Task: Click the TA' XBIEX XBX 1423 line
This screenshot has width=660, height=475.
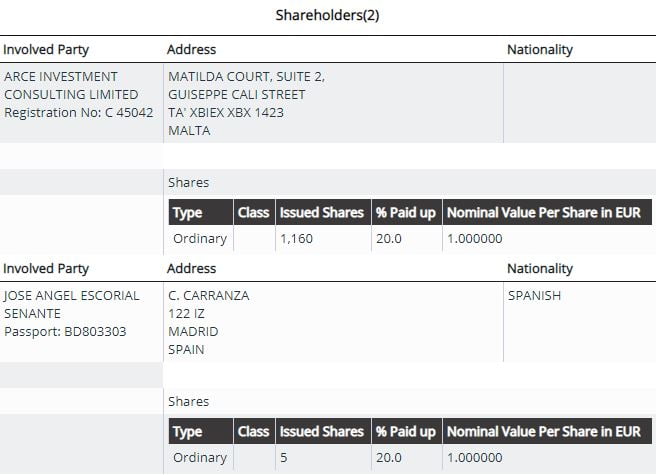Action: 226,113
